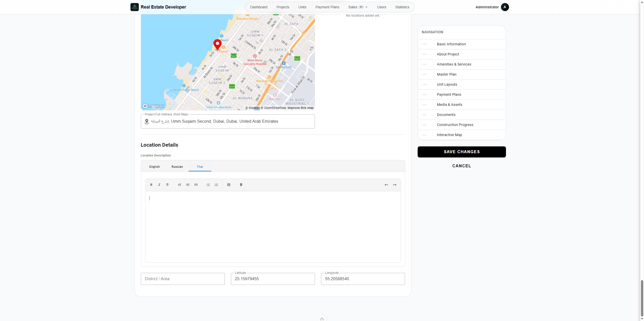Click the Administrator user name

487,7
